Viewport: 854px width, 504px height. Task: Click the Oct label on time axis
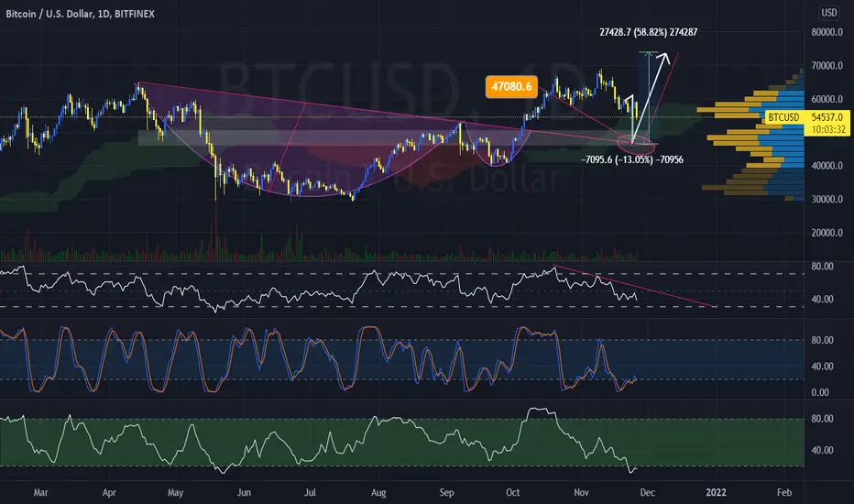(512, 493)
